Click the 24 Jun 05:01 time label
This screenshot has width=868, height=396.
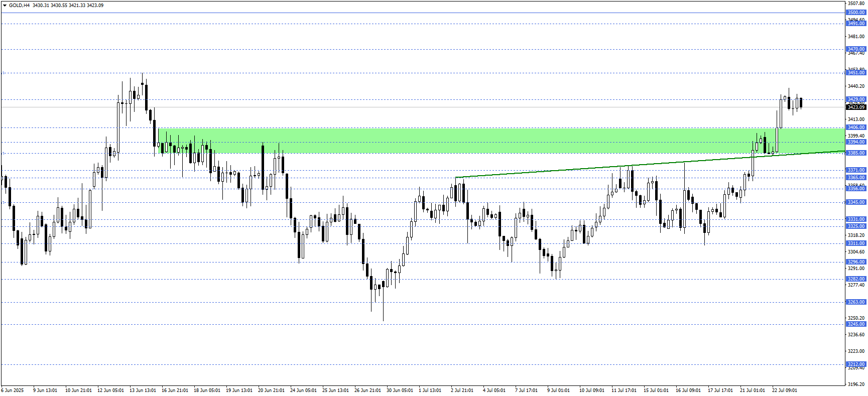[303, 390]
